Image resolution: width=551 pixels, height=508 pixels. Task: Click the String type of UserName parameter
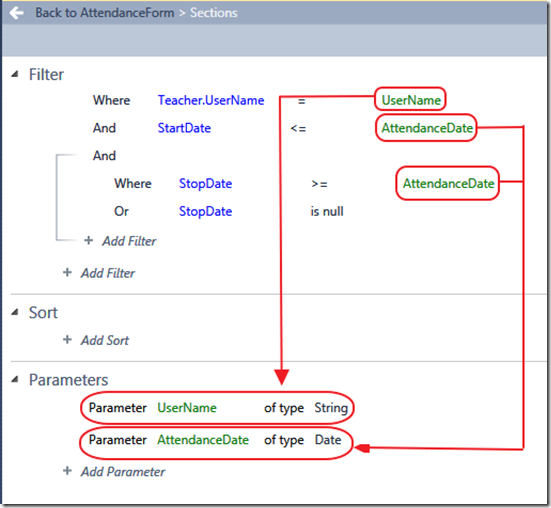click(x=331, y=408)
